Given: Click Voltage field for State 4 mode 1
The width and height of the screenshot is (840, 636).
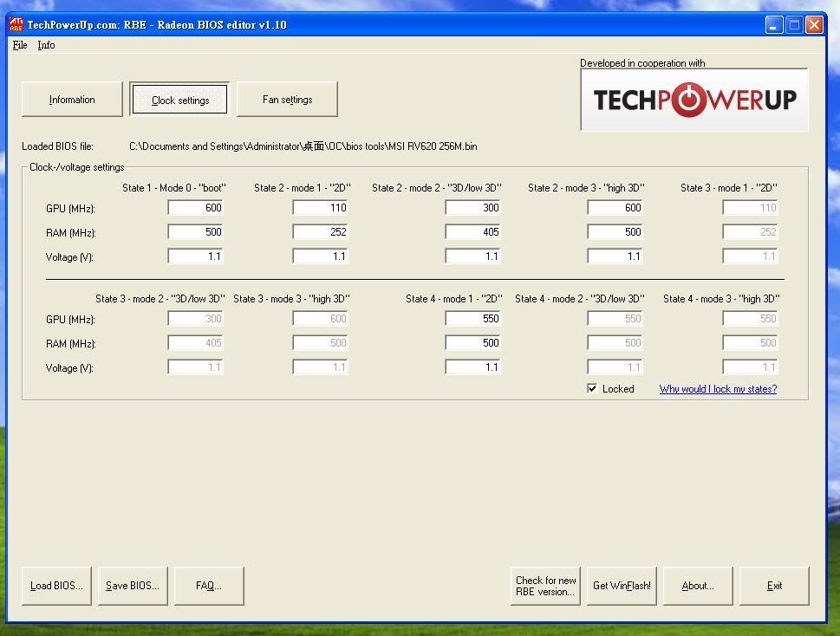Looking at the screenshot, I should click(473, 367).
